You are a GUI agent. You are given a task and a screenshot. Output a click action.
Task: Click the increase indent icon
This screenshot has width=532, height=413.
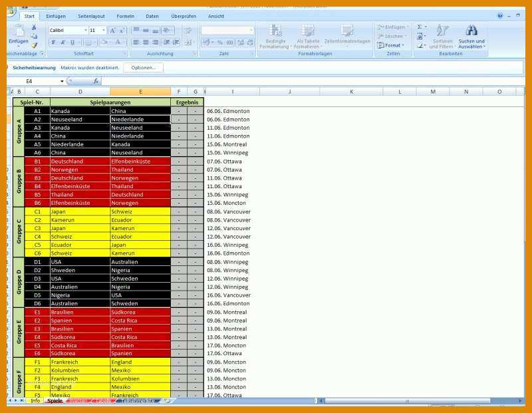pyautogui.click(x=176, y=43)
